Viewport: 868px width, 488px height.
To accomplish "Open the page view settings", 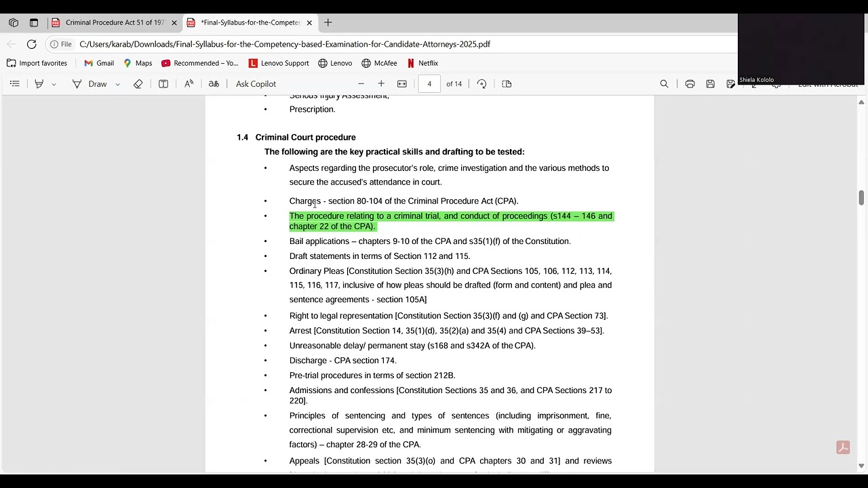I will 507,84.
